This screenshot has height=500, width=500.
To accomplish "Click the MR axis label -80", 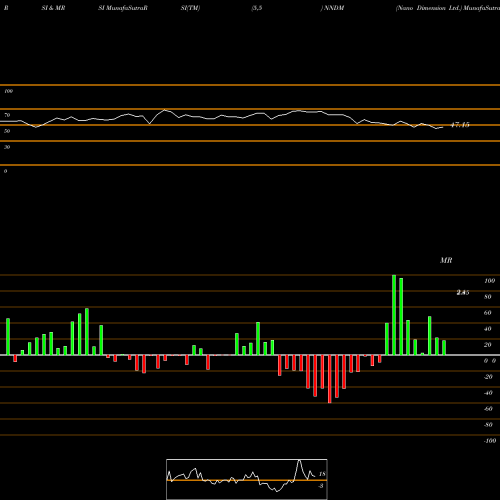I will 488,425.
